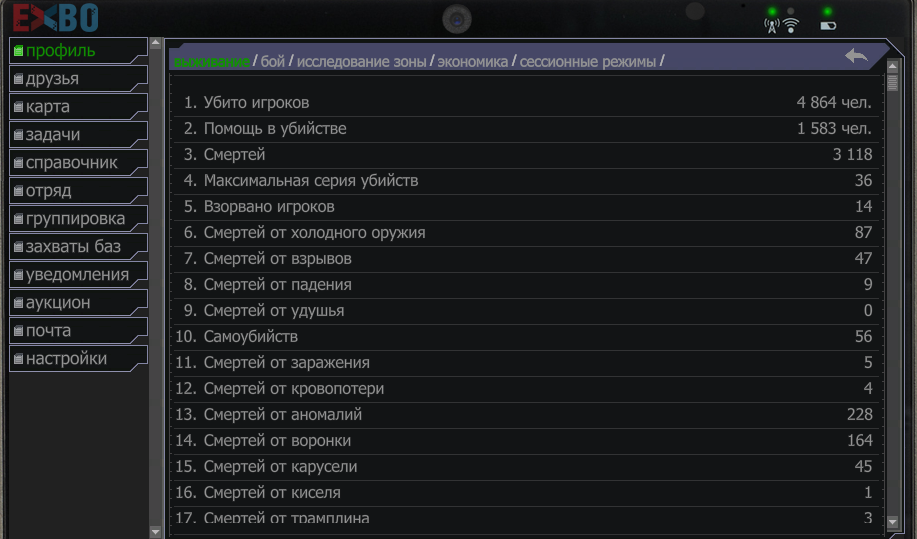
Task: Click the stats list scroll-down arrow
Action: (x=892, y=521)
